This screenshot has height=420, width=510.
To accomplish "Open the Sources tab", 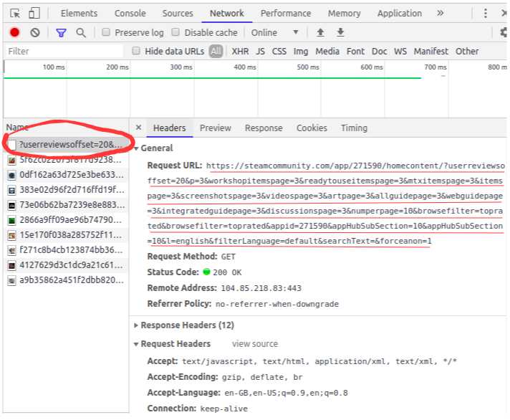I will click(x=178, y=14).
